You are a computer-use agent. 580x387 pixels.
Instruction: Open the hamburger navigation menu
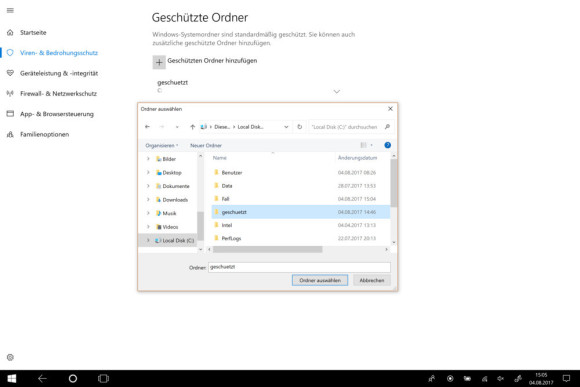[x=10, y=10]
